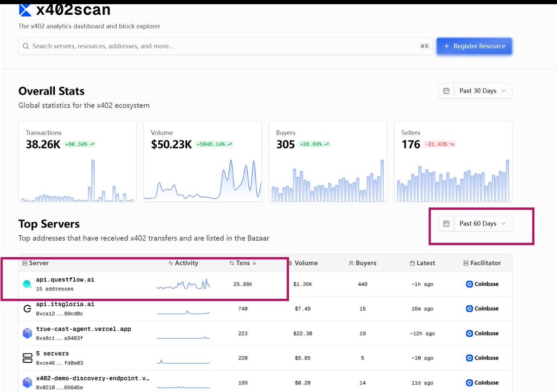Open the api.itsgloria.ai server entry

coord(65,304)
